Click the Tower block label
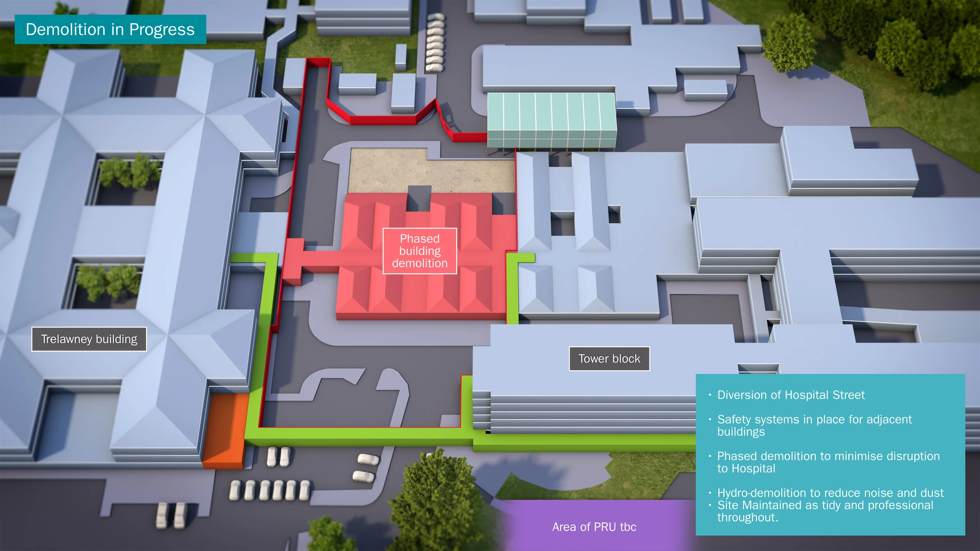Image resolution: width=980 pixels, height=551 pixels. (x=609, y=359)
